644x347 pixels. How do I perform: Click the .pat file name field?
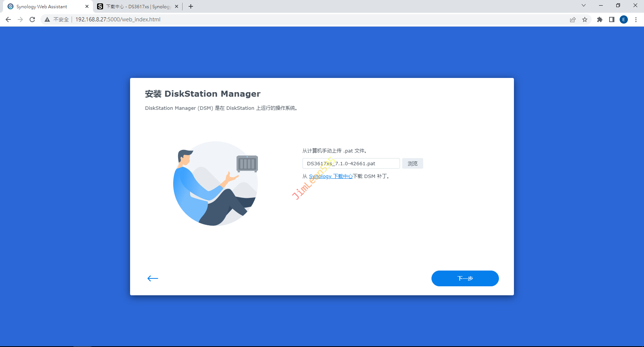pos(351,163)
